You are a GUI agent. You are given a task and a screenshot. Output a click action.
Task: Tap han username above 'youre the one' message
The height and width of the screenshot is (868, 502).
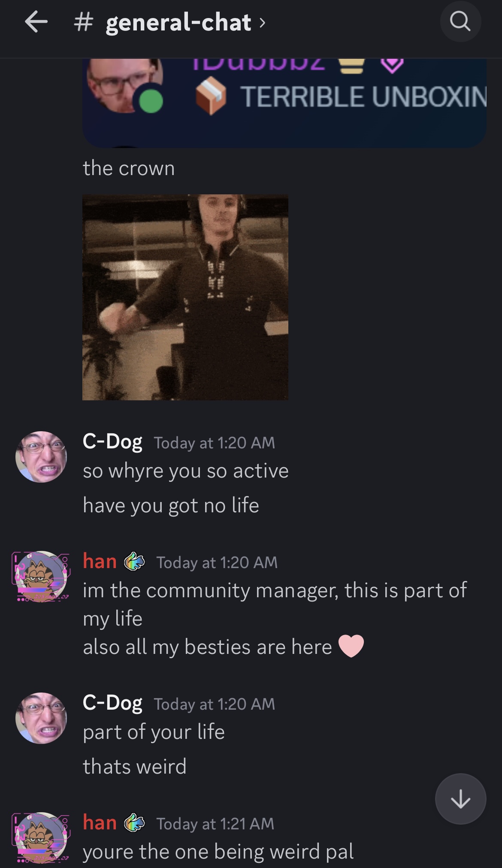point(100,822)
